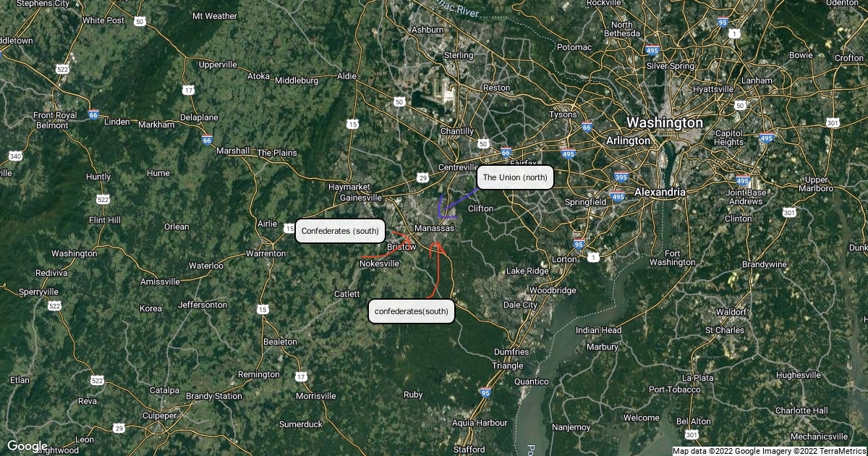Click the Route 15 shield near Airlie

(289, 228)
